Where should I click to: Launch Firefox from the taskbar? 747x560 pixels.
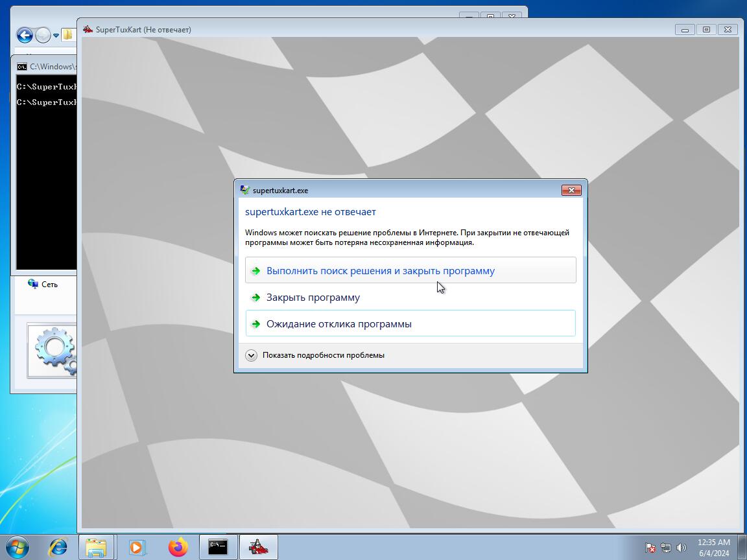tap(178, 547)
